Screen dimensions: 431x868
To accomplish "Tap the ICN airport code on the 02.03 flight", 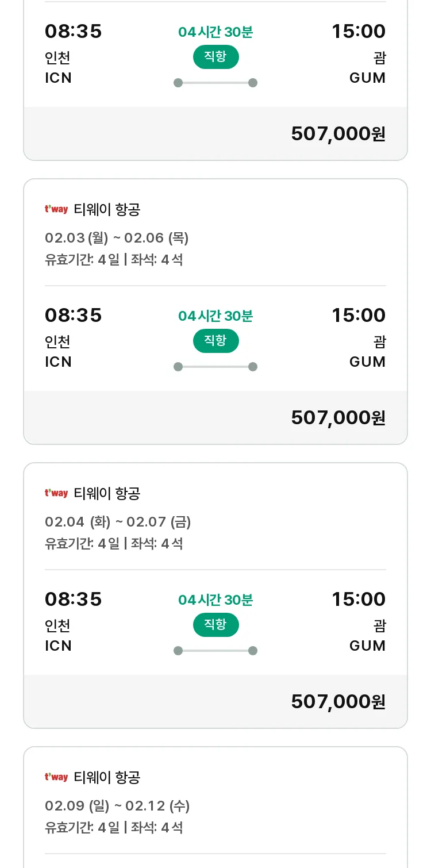I will [58, 362].
